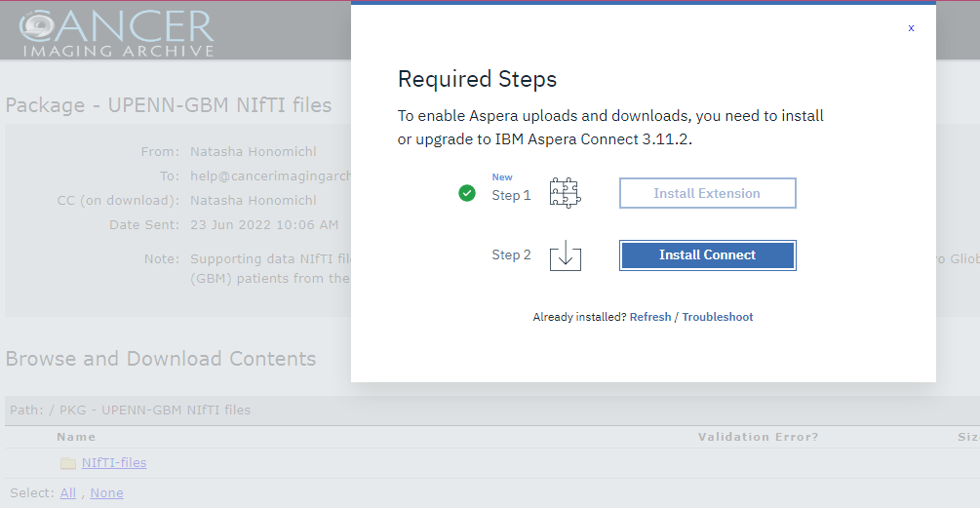Click the Name column header
The height and width of the screenshot is (508, 980).
tap(76, 437)
